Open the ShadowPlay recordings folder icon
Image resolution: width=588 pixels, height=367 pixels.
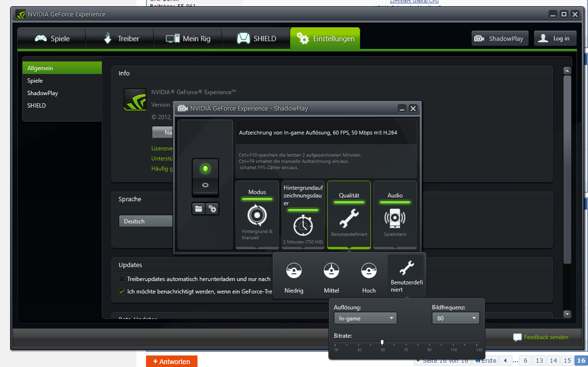point(198,208)
